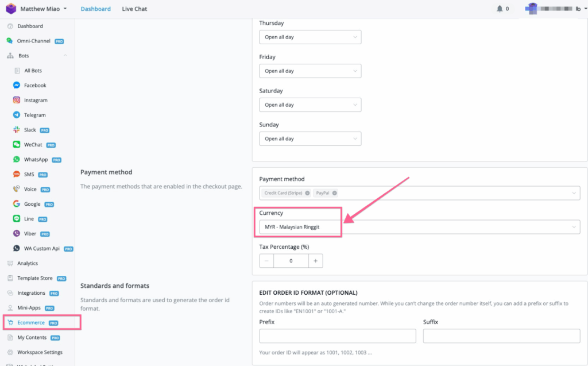The height and width of the screenshot is (366, 588).
Task: Click the order ID Prefix field
Action: 338,336
